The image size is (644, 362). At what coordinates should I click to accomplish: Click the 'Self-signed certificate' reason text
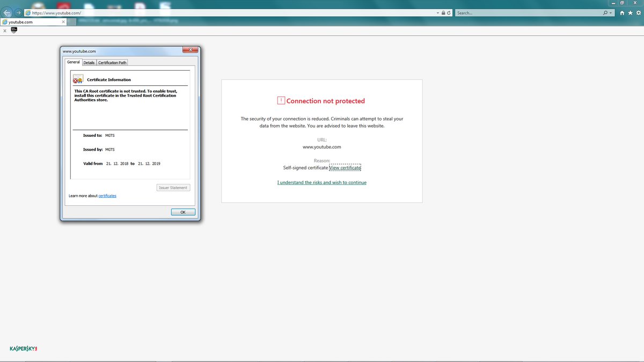pyautogui.click(x=305, y=168)
